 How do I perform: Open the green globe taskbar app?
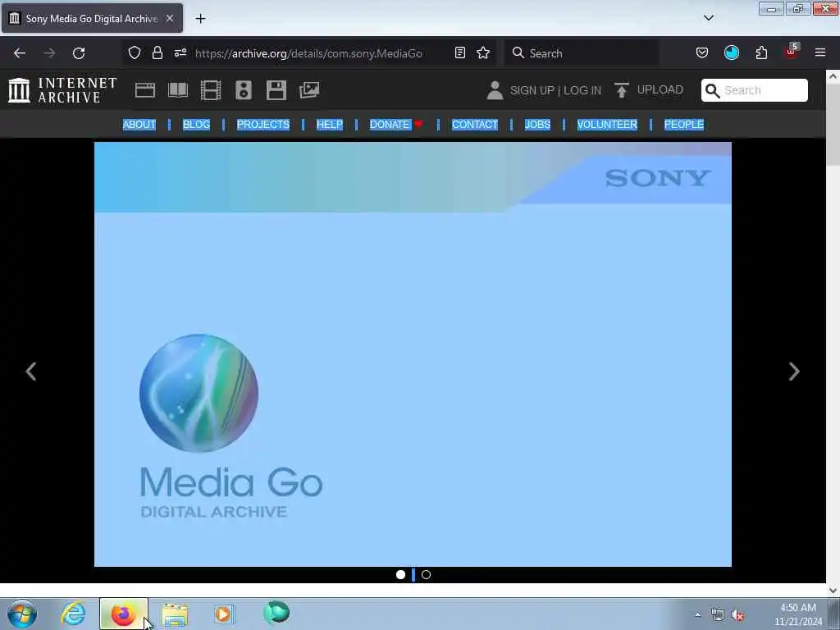coord(276,613)
